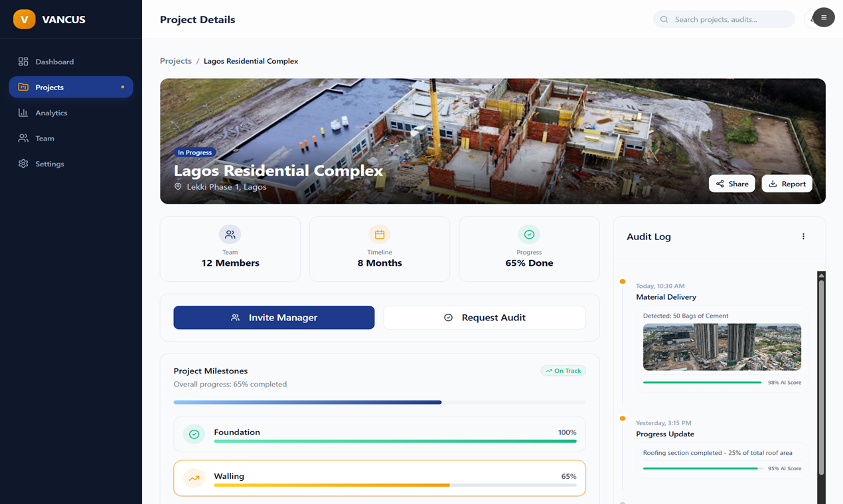
Task: Open the Audit Log three-dot menu
Action: pyautogui.click(x=803, y=236)
